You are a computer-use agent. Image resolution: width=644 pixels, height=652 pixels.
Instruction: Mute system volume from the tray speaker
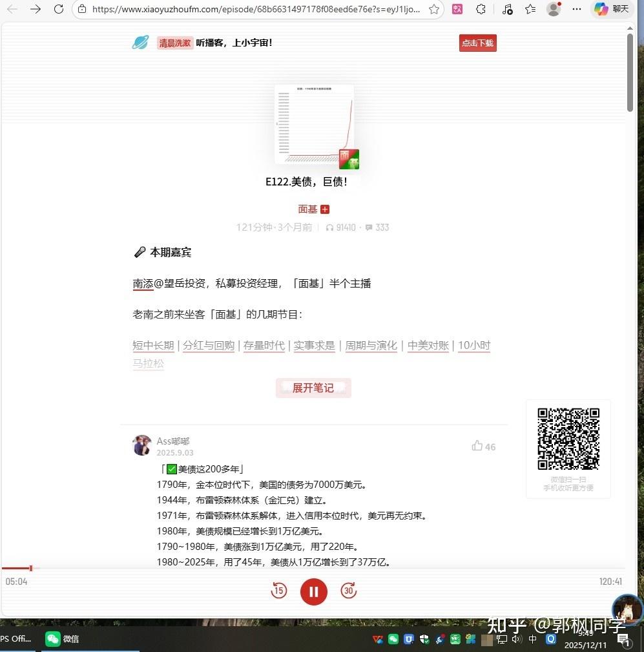(x=517, y=638)
